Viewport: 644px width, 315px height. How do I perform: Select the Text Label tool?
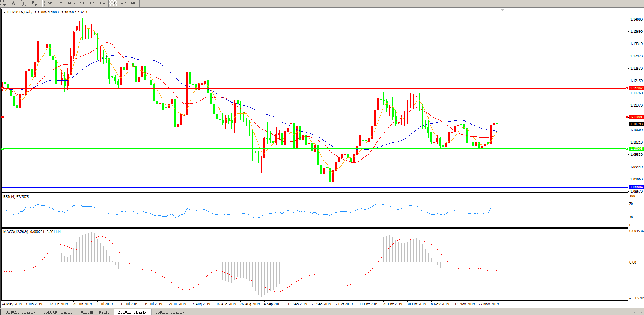23,3
